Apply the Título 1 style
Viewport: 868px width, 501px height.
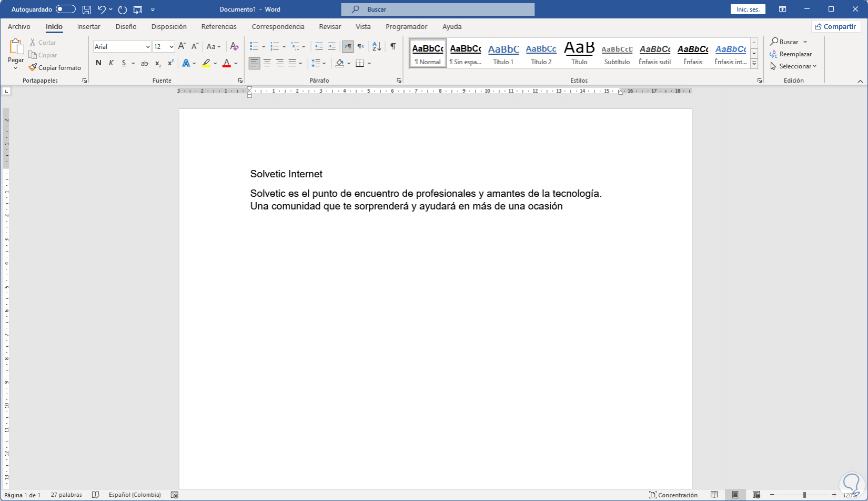(x=503, y=54)
